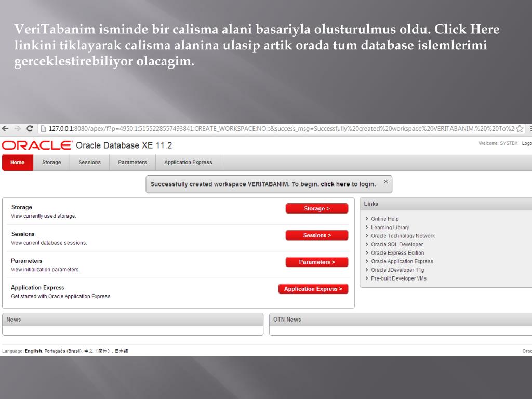The image size is (532, 399).
Task: Click 'View currently used storage.' text
Action: (x=44, y=216)
